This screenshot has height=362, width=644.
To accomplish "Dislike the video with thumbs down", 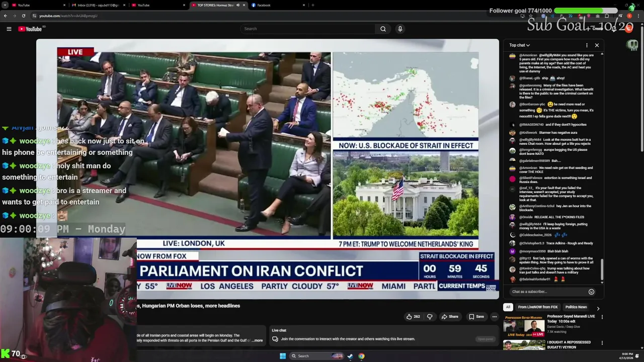I will point(430,317).
